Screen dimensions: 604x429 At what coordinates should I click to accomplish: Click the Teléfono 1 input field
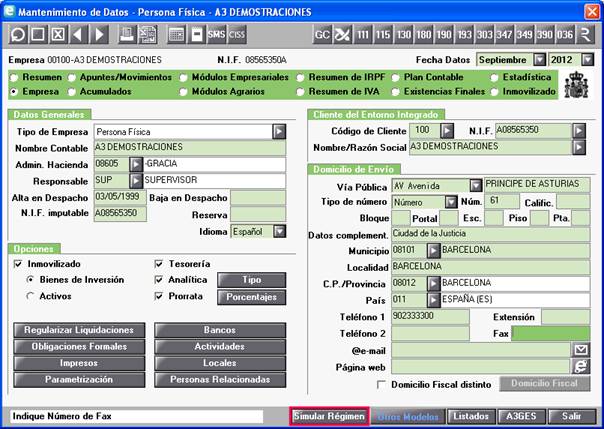click(x=430, y=317)
